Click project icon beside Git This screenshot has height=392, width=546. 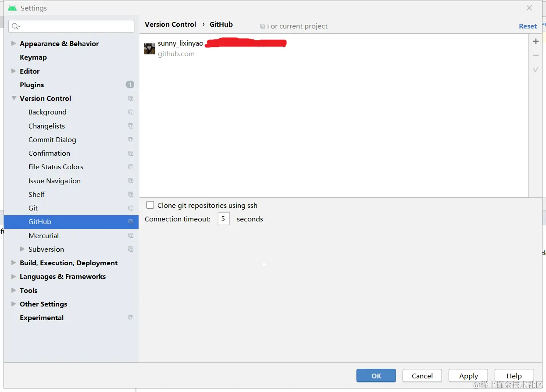coord(131,208)
